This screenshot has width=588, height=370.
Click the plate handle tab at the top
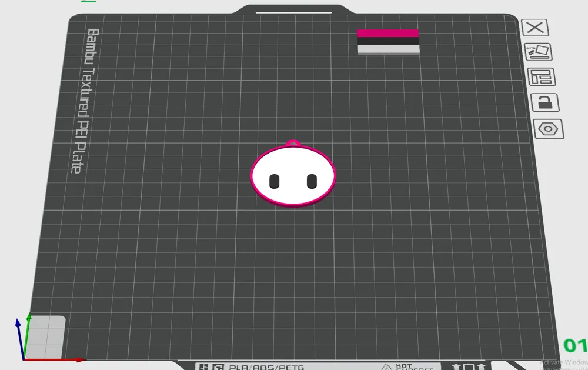(x=293, y=10)
